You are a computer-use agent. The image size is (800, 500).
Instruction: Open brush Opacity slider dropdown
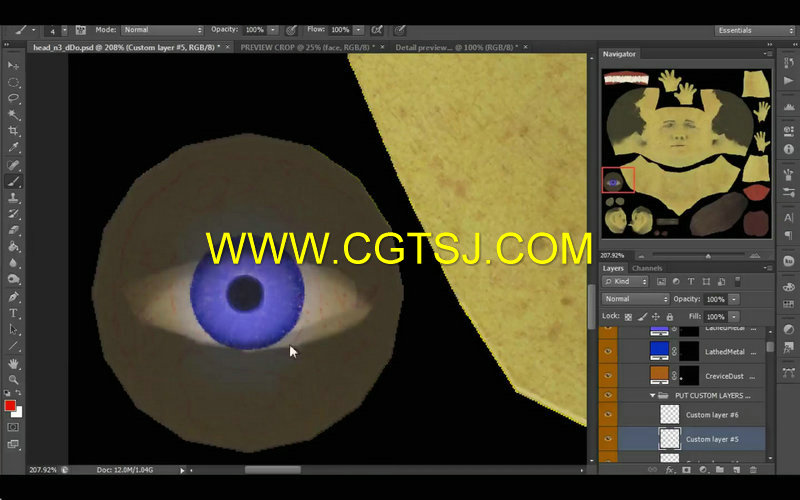click(273, 30)
